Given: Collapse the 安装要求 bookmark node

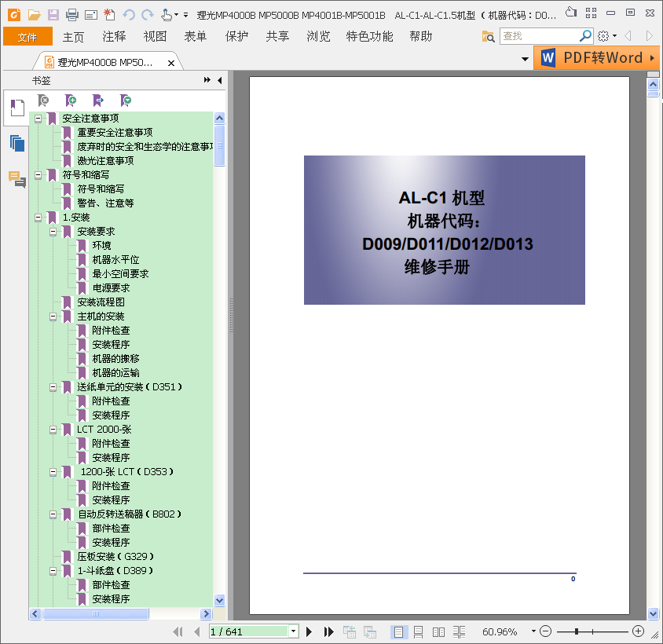Looking at the screenshot, I should 53,232.
